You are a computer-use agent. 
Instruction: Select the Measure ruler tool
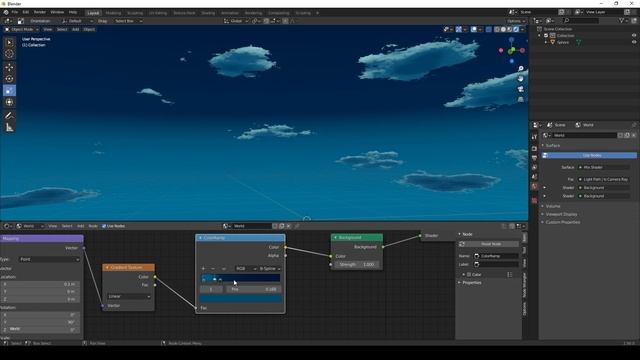(x=9, y=128)
